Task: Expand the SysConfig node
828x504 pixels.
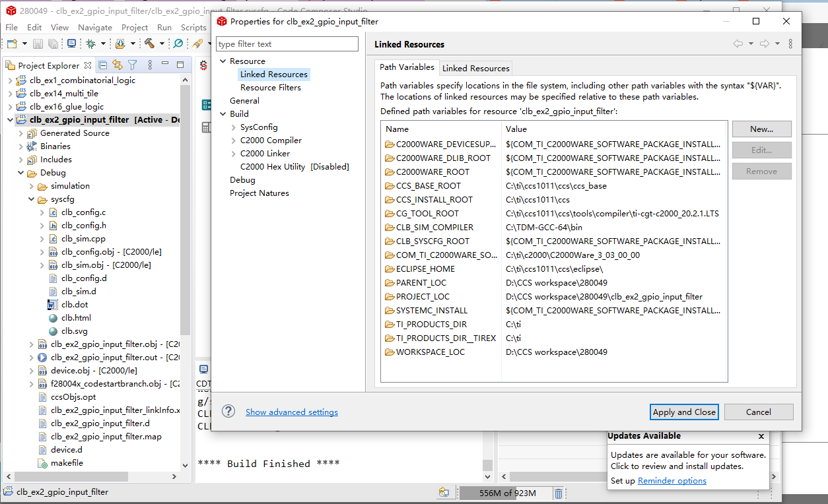Action: [x=234, y=127]
